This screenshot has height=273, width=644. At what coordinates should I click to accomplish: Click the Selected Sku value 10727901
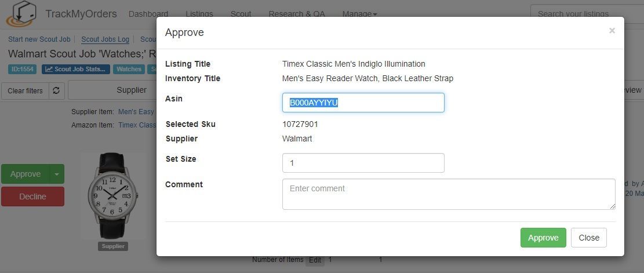click(x=300, y=125)
